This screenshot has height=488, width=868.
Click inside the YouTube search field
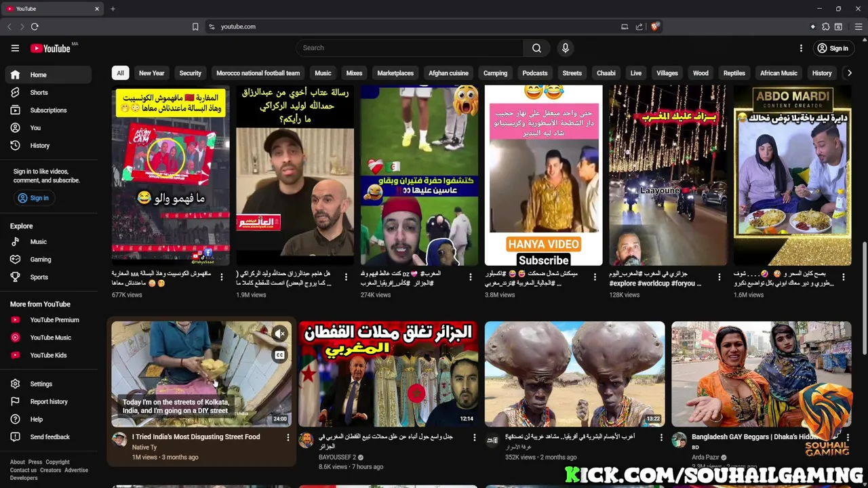[410, 48]
